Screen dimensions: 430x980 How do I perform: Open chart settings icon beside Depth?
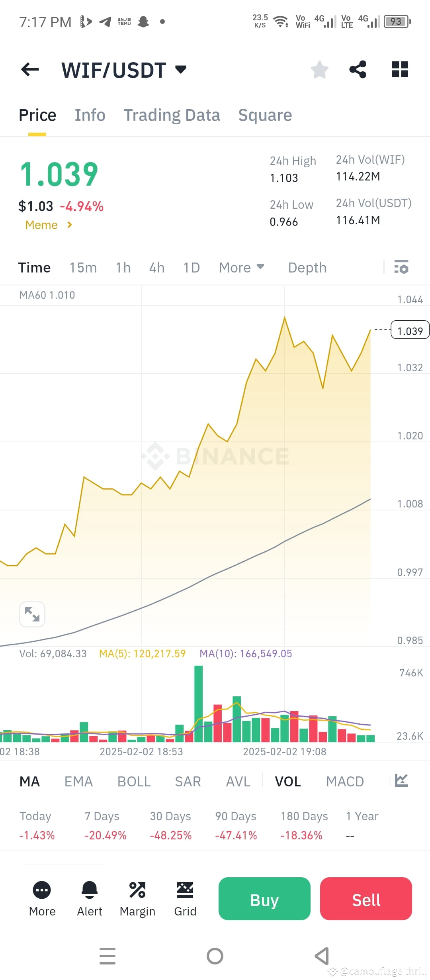[401, 267]
